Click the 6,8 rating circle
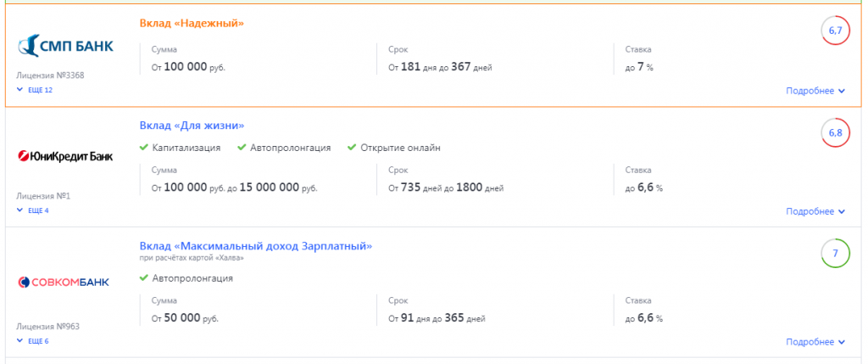 click(835, 133)
